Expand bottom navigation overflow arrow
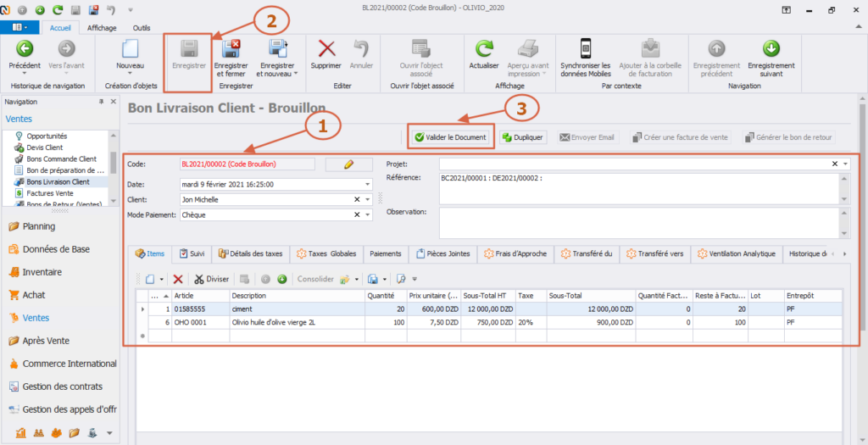 coord(109,433)
